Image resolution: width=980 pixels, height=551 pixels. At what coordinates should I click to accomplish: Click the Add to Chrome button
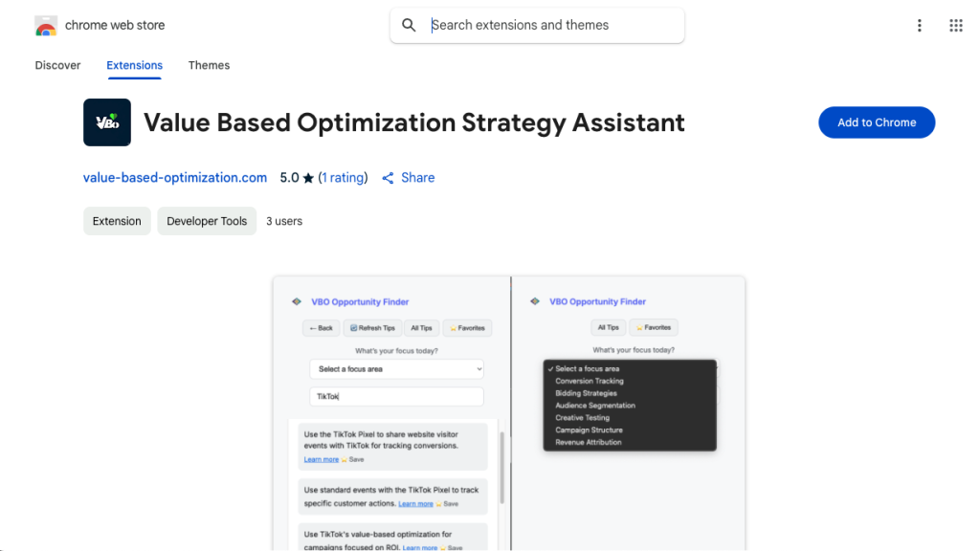click(877, 122)
